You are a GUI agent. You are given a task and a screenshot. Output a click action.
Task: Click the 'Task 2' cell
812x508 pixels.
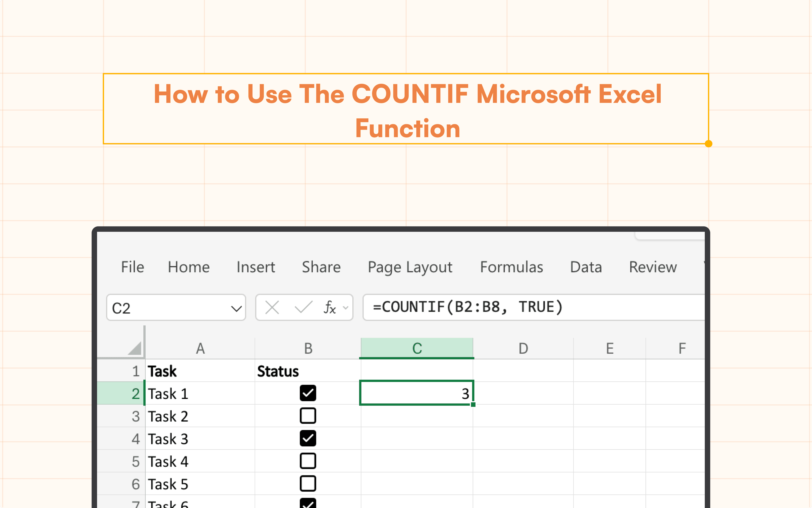pyautogui.click(x=200, y=416)
